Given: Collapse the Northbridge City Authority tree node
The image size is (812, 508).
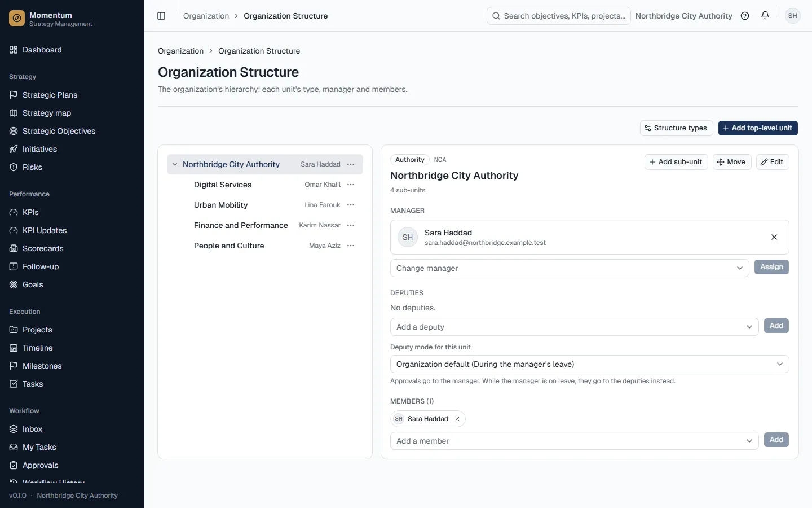Looking at the screenshot, I should (x=175, y=164).
